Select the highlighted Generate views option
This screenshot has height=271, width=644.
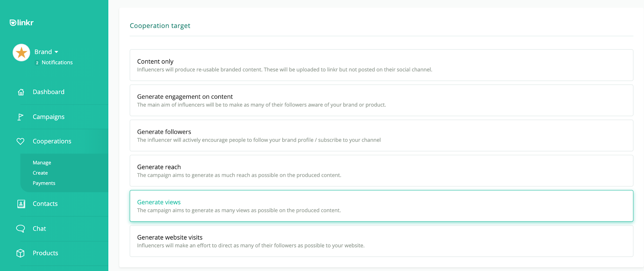tap(381, 206)
